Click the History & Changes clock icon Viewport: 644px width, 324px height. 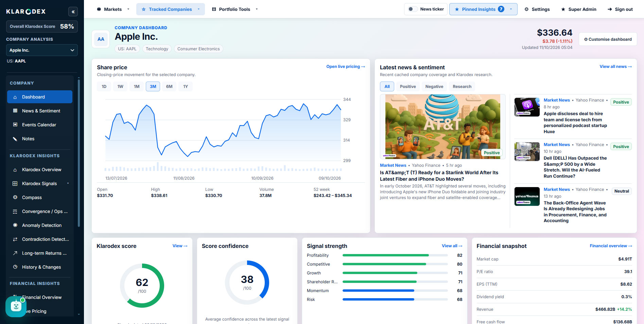tap(15, 267)
